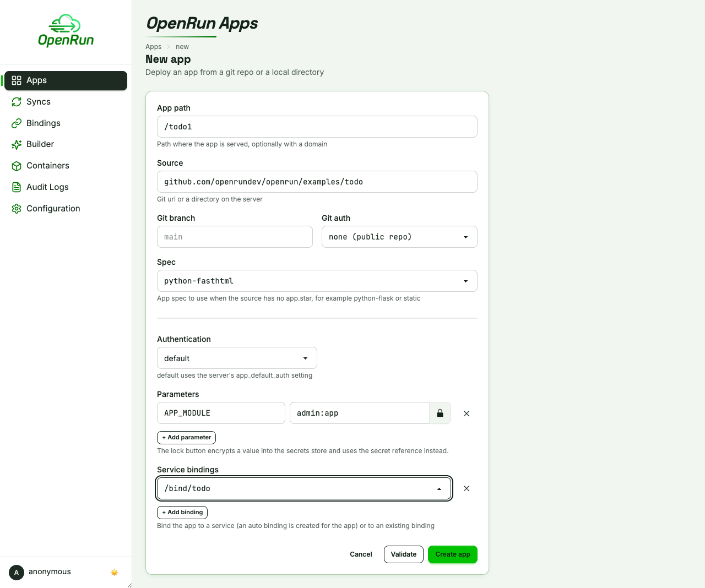Click the lock icon to encrypt the parameter value
The width and height of the screenshot is (705, 588).
coord(440,413)
